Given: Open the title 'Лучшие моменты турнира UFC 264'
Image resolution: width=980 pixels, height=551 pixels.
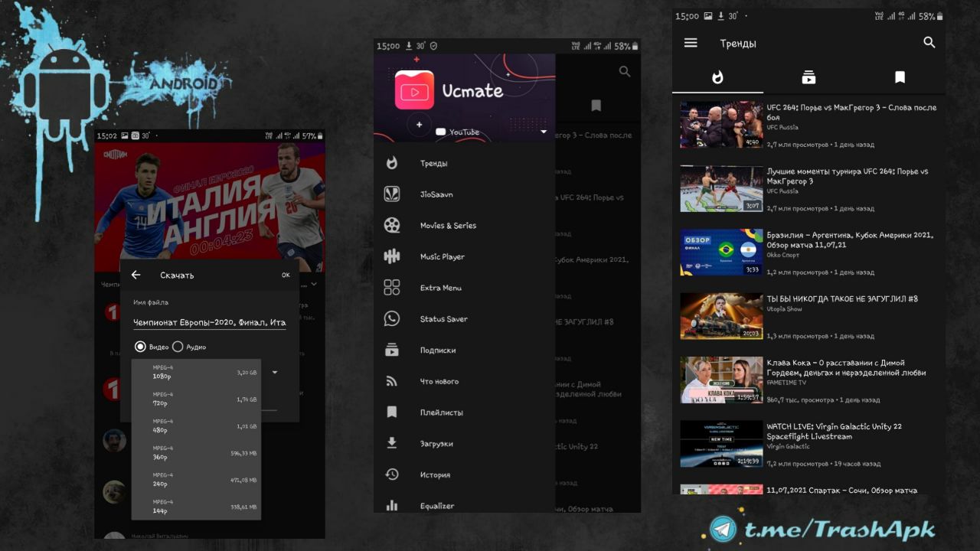Looking at the screenshot, I should [x=848, y=177].
